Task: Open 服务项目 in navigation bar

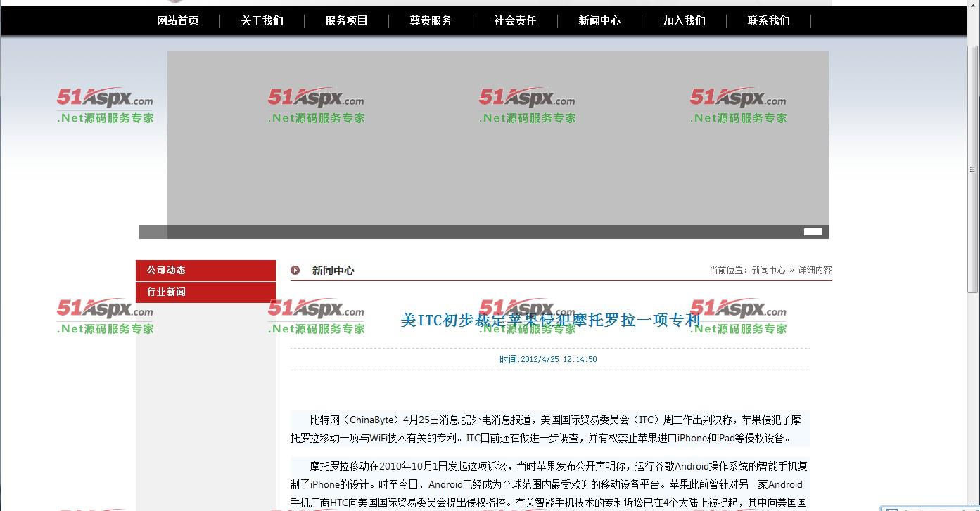Action: tap(347, 21)
